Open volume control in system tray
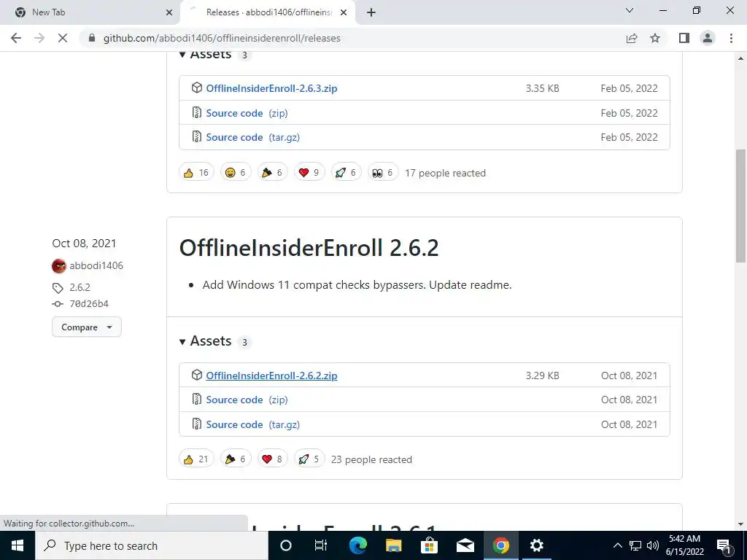 (653, 545)
